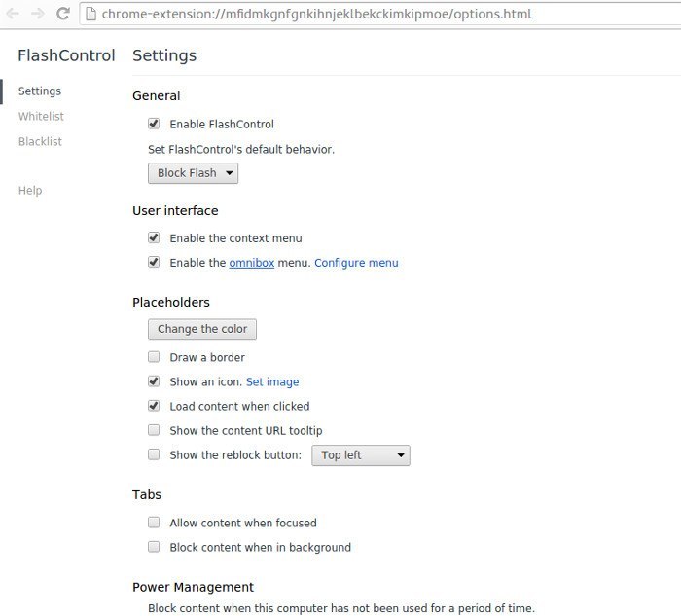
Task: Click 'Set FlashControl's default behavior.' text
Action: tap(241, 150)
